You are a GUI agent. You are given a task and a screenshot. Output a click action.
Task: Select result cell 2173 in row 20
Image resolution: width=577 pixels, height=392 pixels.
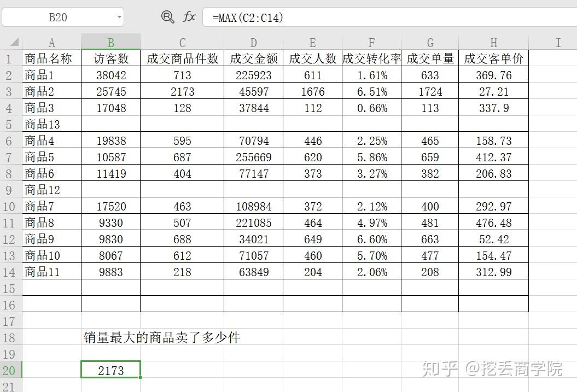(x=111, y=370)
